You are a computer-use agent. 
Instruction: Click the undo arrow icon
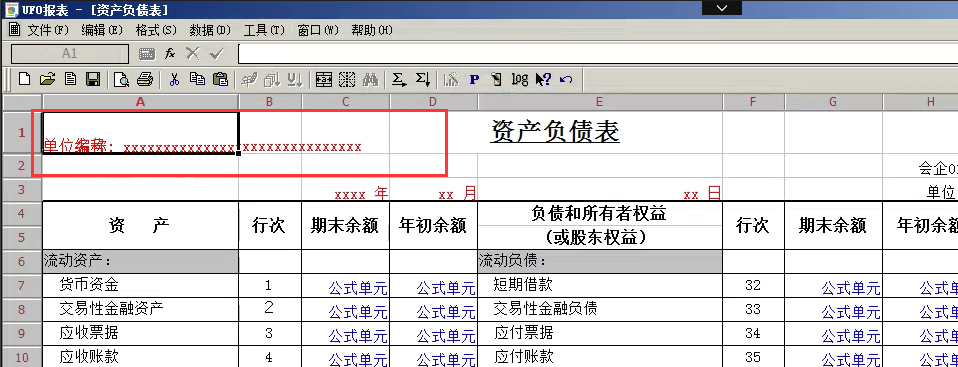point(566,79)
